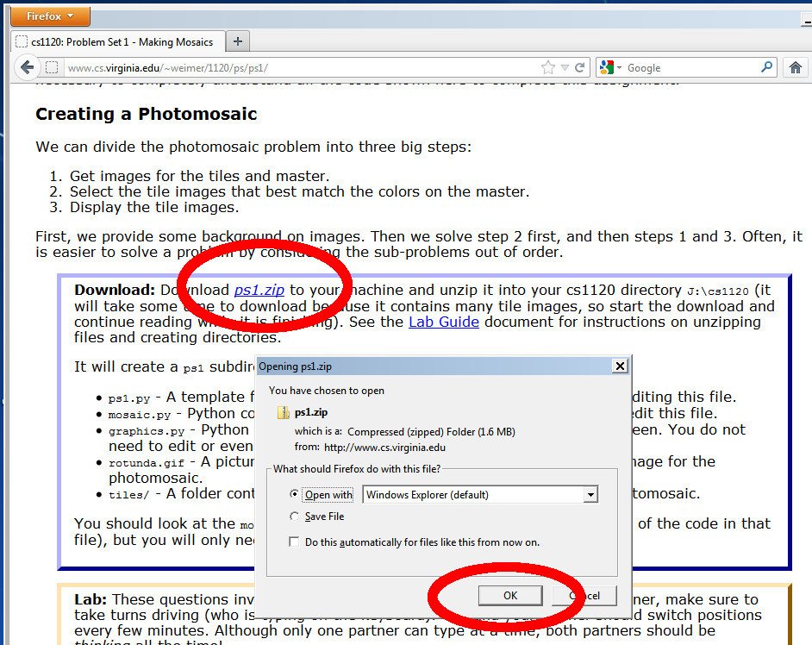Click the site identity icon in the address bar
This screenshot has width=812, height=645.
pos(52,68)
